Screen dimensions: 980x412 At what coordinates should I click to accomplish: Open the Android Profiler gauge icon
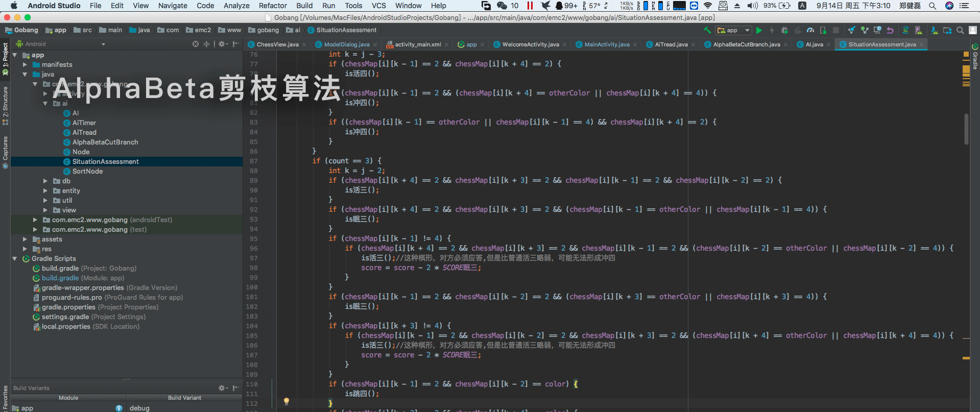point(810,31)
